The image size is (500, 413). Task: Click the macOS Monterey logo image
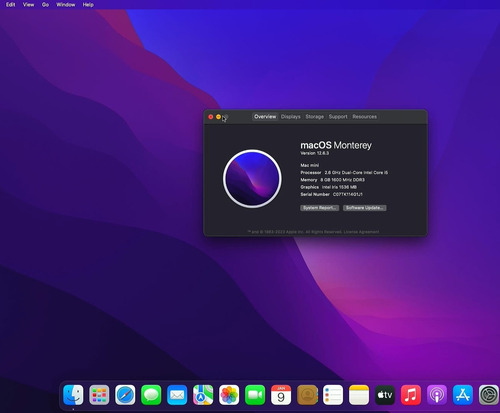[x=252, y=179]
